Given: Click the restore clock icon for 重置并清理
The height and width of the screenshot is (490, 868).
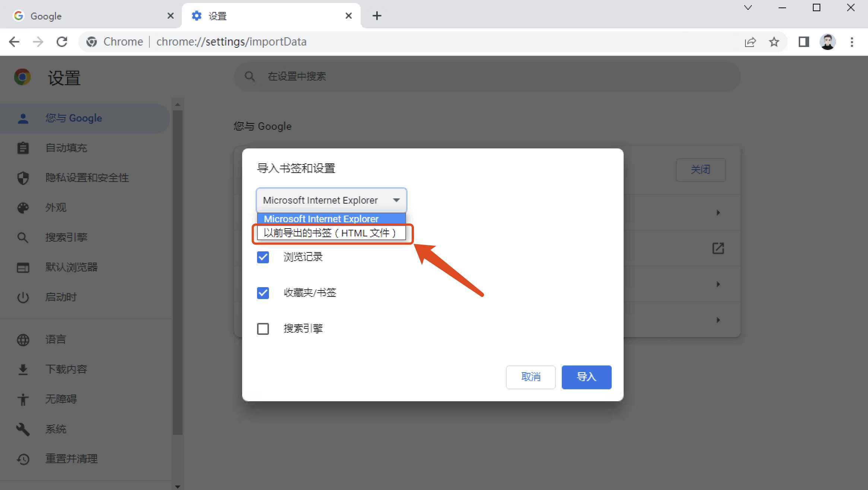Looking at the screenshot, I should pyautogui.click(x=23, y=459).
